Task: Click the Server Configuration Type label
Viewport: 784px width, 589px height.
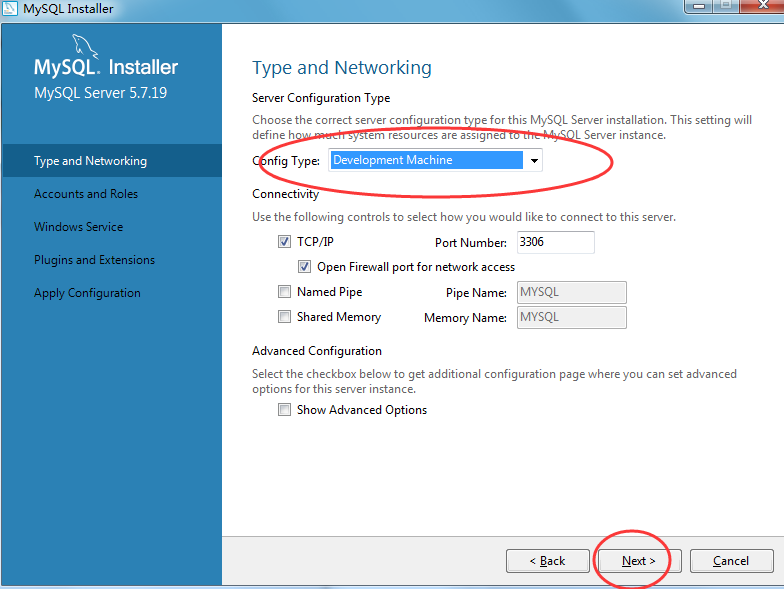Action: point(321,98)
